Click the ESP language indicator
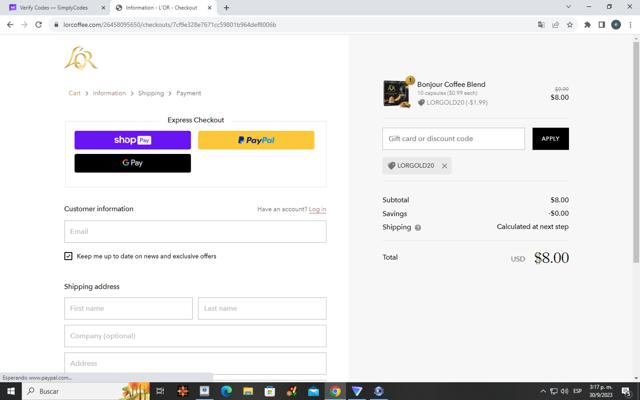Viewport: 640px width, 400px height. [577, 391]
